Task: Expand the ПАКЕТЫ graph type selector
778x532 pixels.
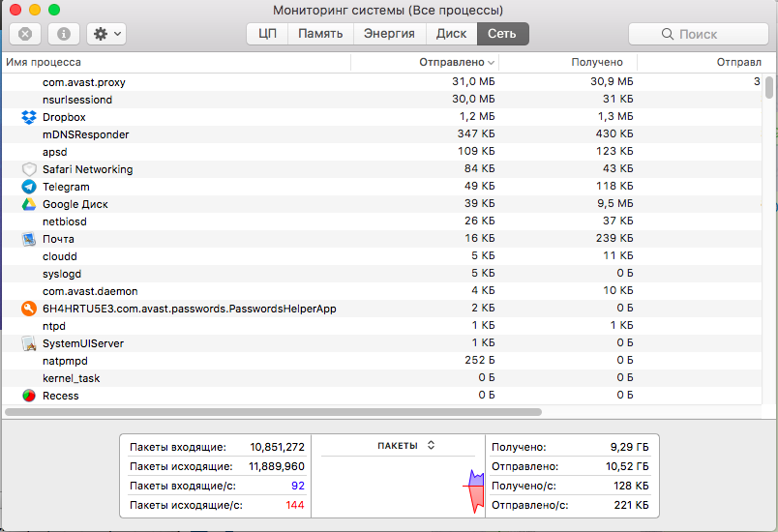Action: 406,446
